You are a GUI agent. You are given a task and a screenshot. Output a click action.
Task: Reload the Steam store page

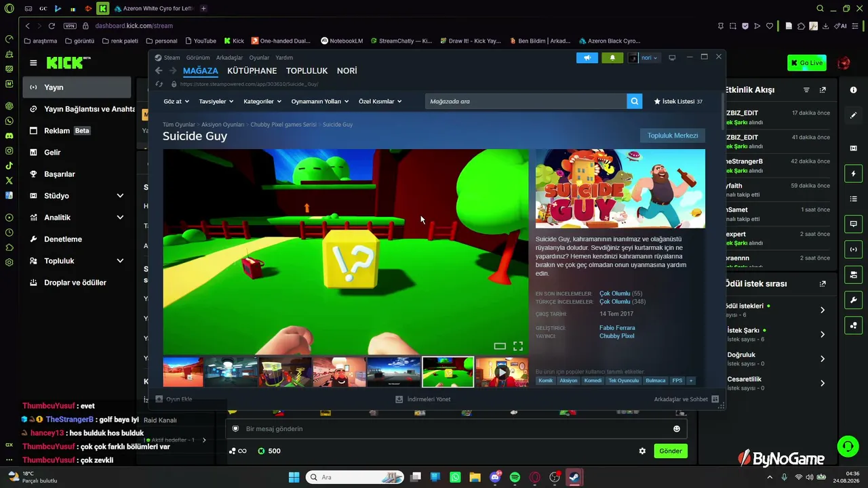pos(159,84)
